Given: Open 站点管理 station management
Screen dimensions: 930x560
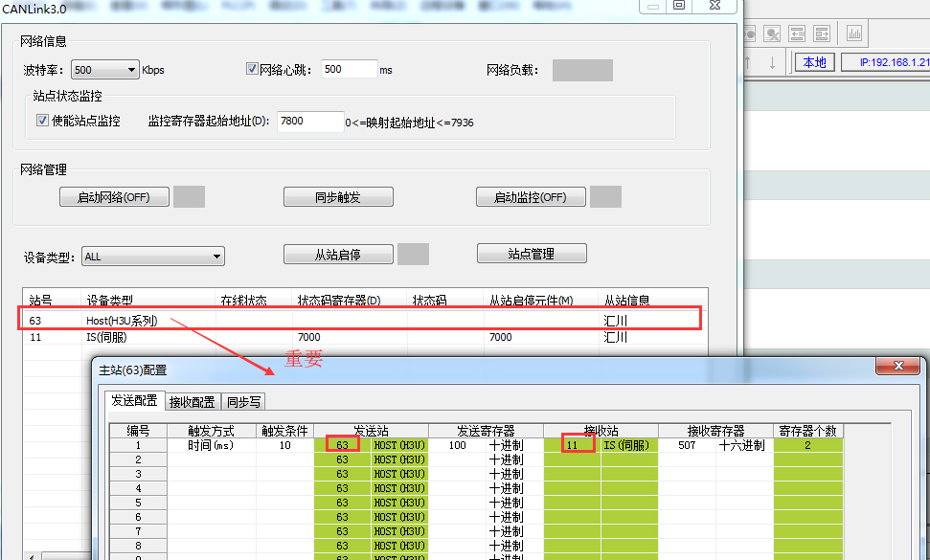Looking at the screenshot, I should coord(532,253).
